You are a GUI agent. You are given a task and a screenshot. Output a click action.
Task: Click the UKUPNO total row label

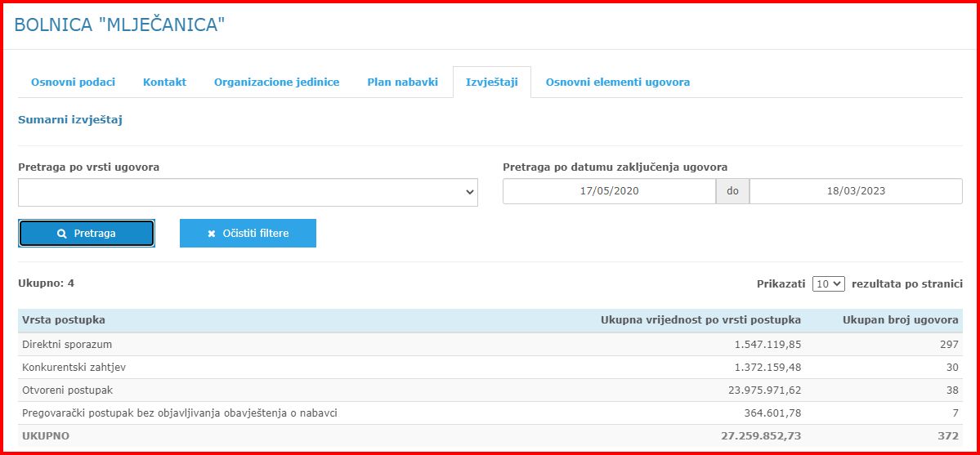pyautogui.click(x=46, y=435)
